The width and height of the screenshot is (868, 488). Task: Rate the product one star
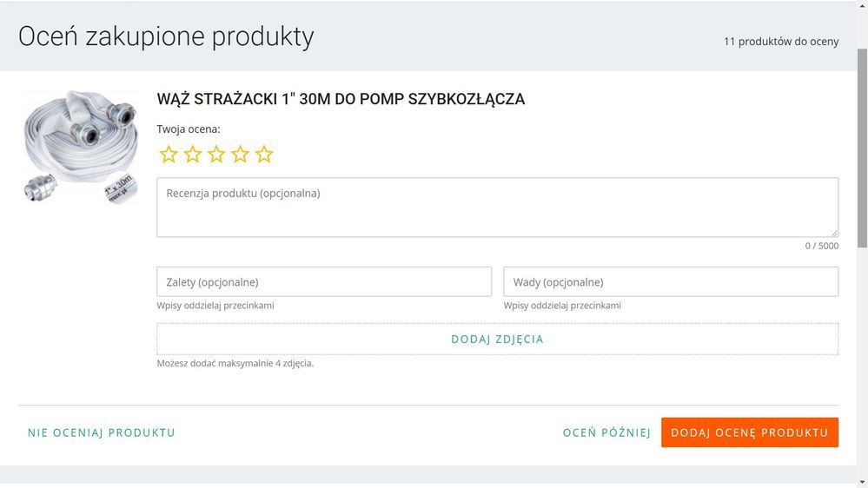pos(169,155)
